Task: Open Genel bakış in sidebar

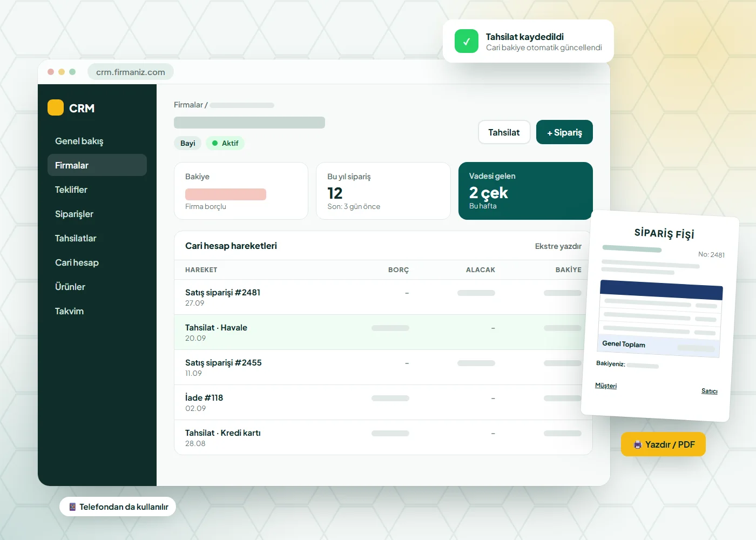Action: tap(97, 141)
